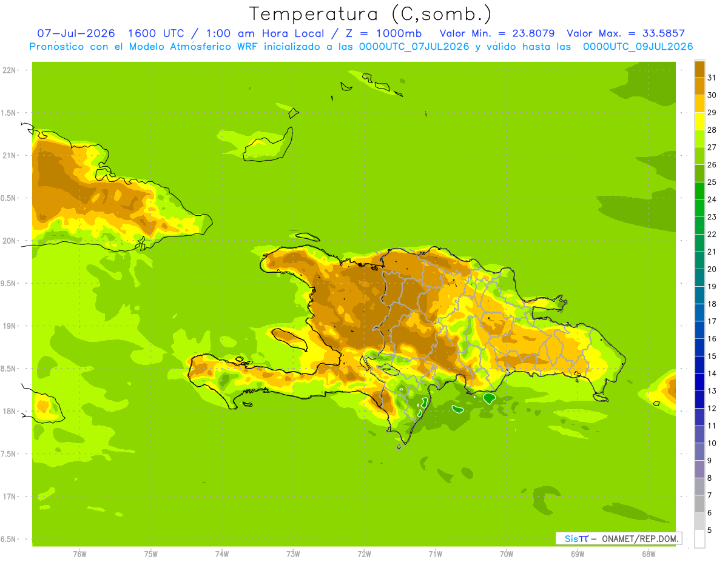Pick the blue swatch between 15 and 16
Viewport: 728px width, 562px height.
tap(699, 347)
